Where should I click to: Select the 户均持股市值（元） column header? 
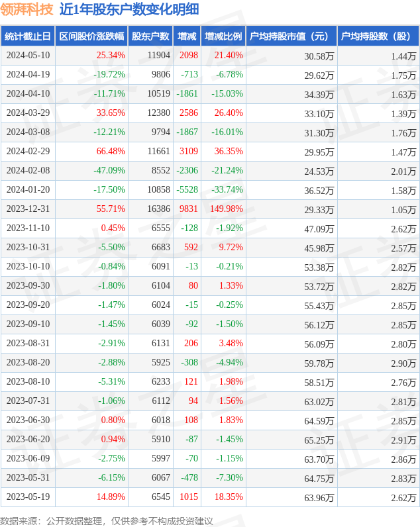(x=291, y=36)
